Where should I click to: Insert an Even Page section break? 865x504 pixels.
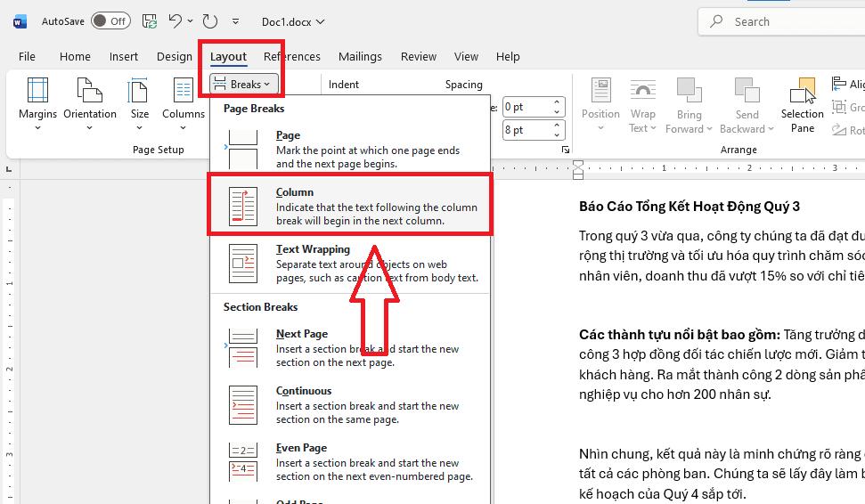[x=350, y=461]
